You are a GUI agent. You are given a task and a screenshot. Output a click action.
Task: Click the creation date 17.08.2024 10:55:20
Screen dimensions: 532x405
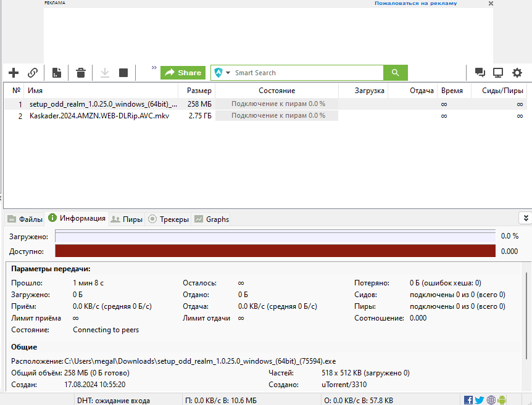[95, 385]
